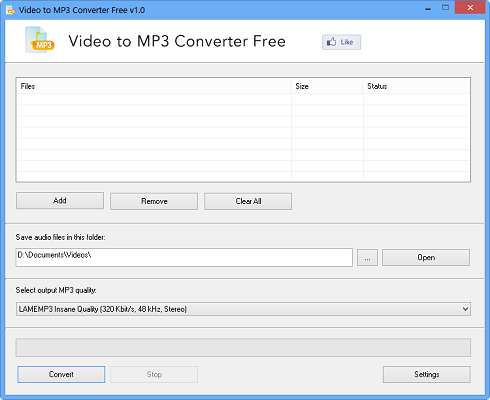This screenshot has height=400, width=490.
Task: Click the Facebook Like thumbs-up button
Action: click(341, 42)
